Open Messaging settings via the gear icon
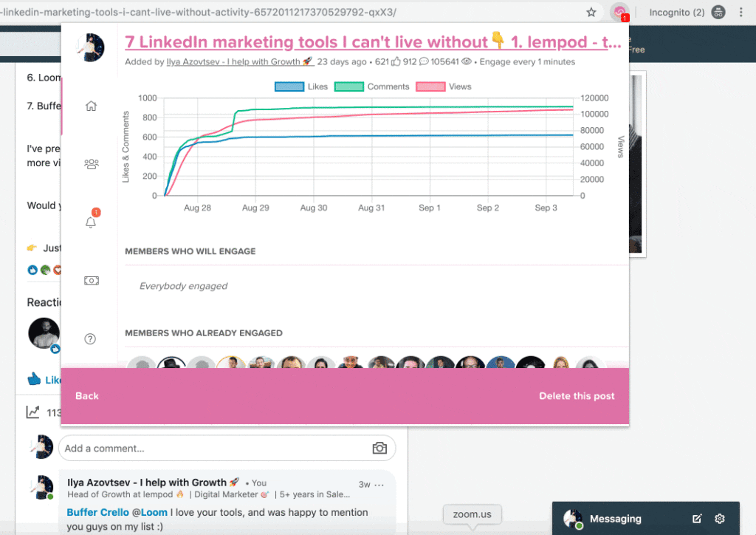 point(719,519)
